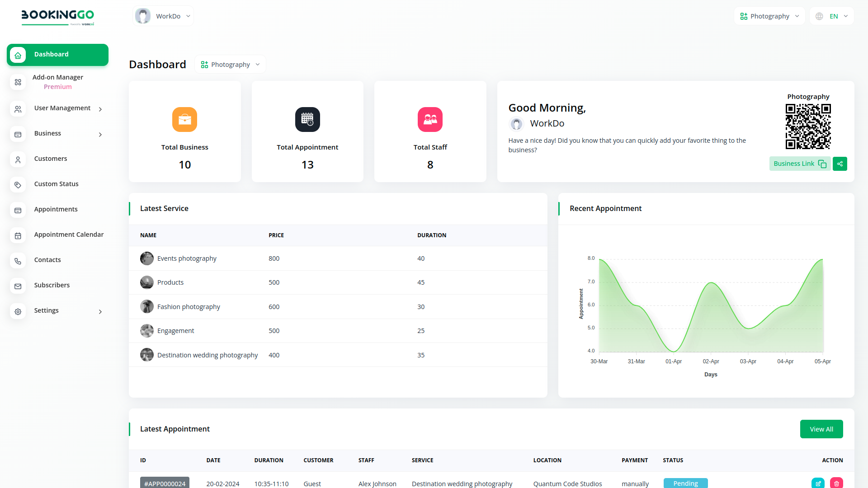The width and height of the screenshot is (868, 488).
Task: Open the edit icon for appointment APP0000024
Action: tap(818, 483)
